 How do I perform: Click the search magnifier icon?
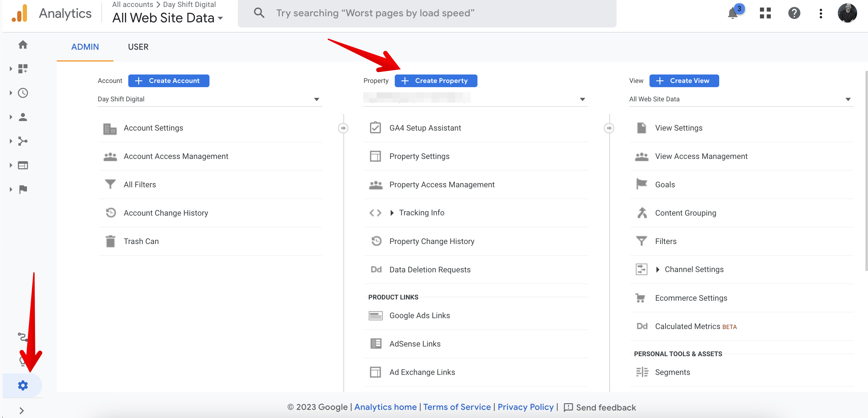pos(259,13)
